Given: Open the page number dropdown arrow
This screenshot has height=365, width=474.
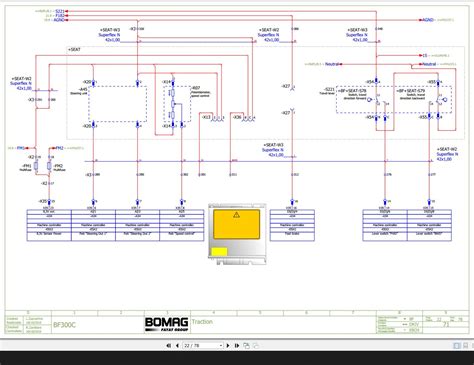Looking at the screenshot, I should pos(221,346).
